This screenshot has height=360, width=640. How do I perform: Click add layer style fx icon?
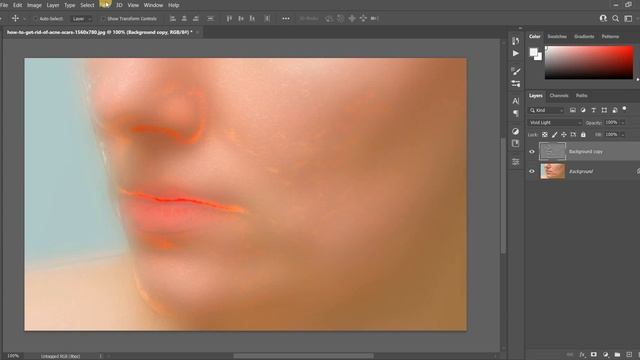tap(582, 355)
